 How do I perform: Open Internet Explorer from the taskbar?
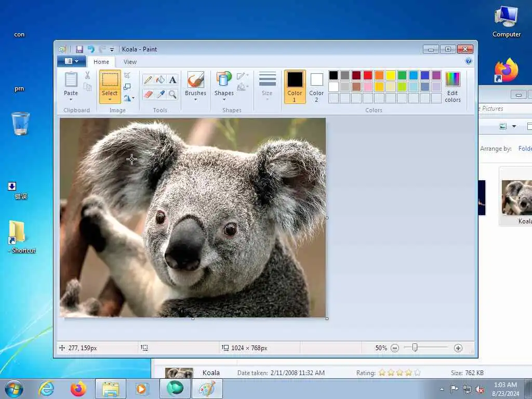(46, 389)
